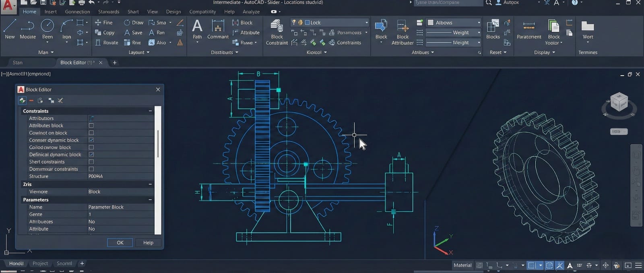Open the Insert ribbon tab
This screenshot has width=644, height=273.
coord(50,12)
